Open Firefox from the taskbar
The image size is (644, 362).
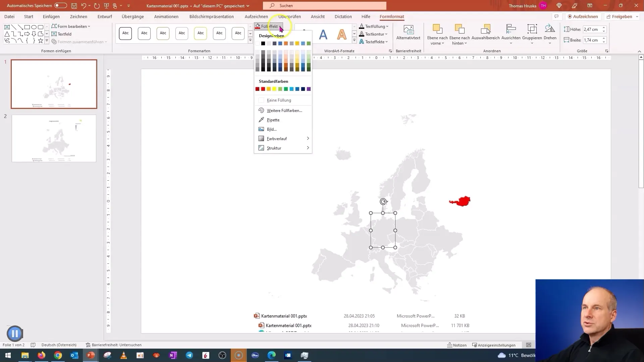pyautogui.click(x=42, y=355)
